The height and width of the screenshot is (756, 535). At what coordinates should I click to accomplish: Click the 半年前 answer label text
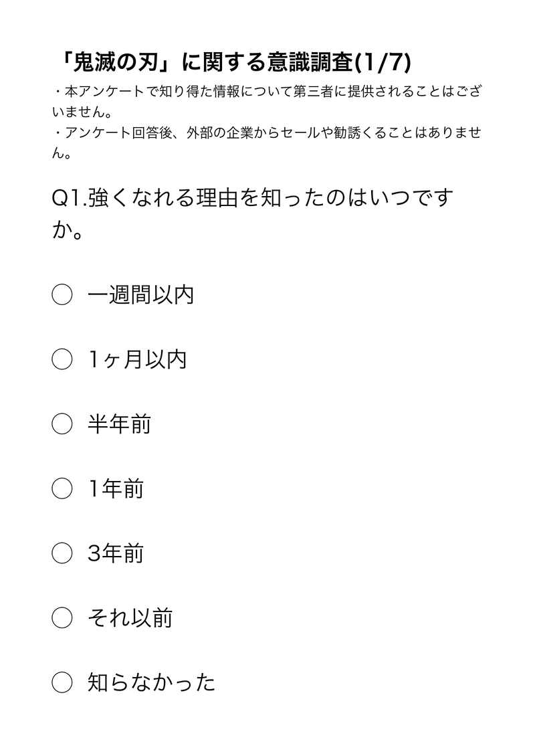[x=119, y=424]
